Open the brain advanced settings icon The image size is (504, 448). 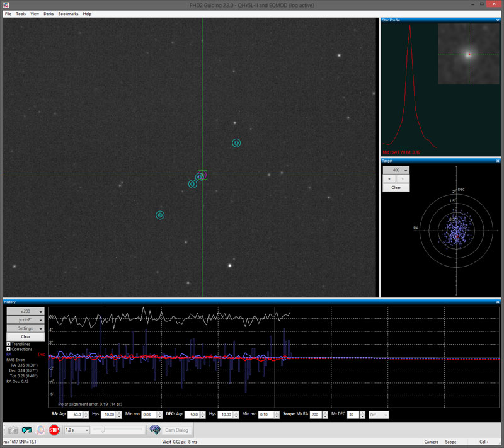(x=154, y=430)
